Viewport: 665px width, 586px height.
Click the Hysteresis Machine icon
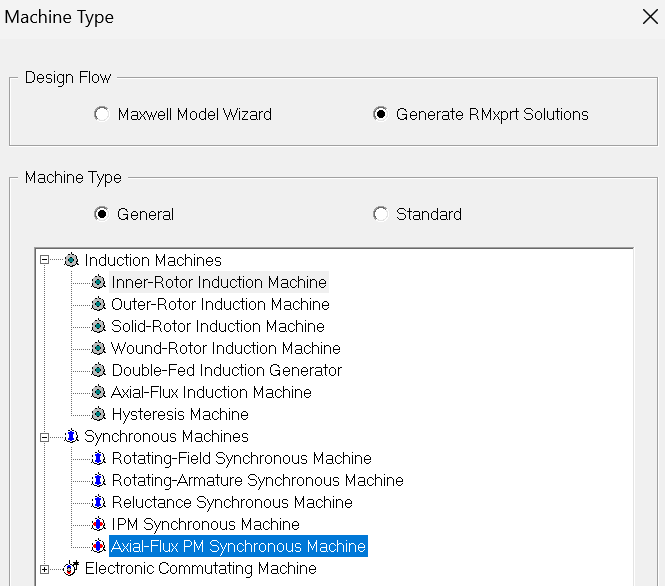click(98, 415)
